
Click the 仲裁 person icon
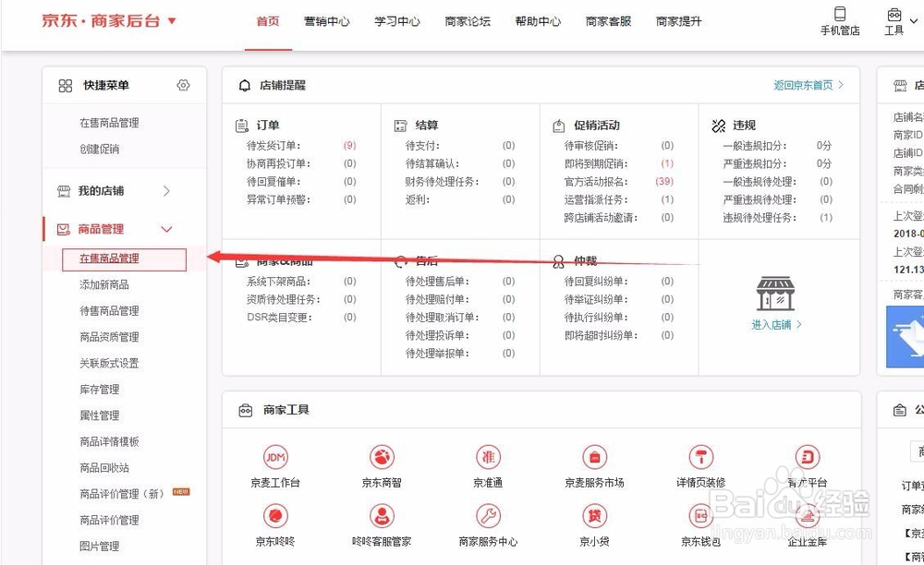(559, 262)
